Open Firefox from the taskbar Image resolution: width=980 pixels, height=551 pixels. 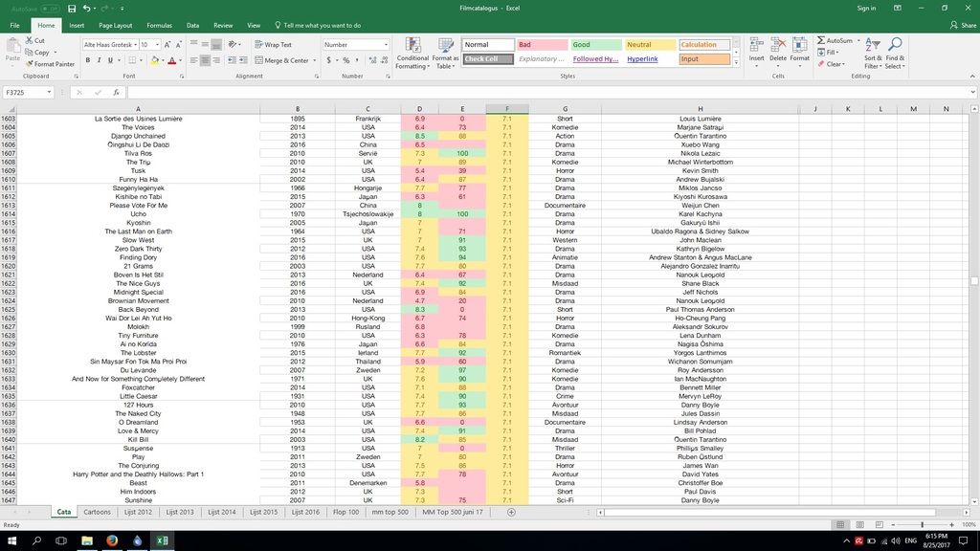click(x=112, y=540)
